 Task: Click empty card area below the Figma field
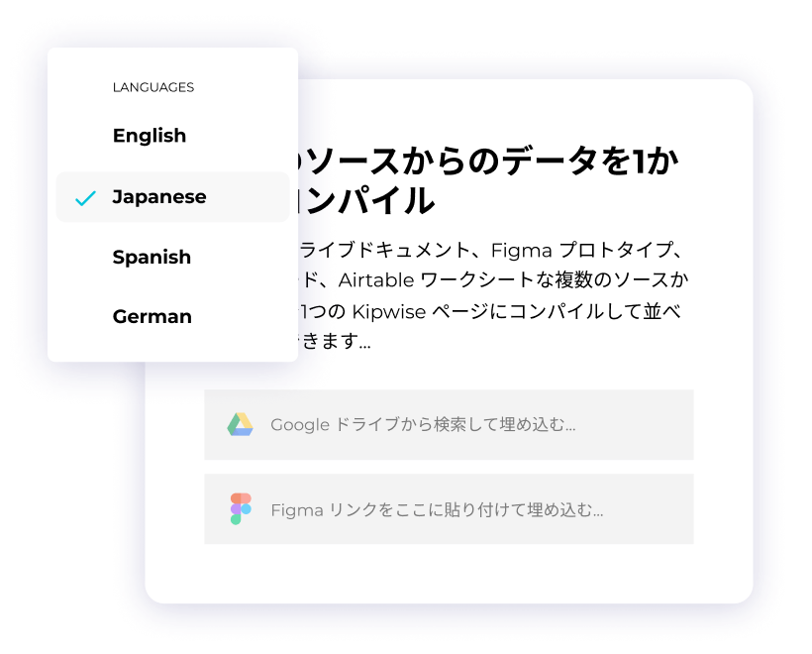pyautogui.click(x=449, y=573)
